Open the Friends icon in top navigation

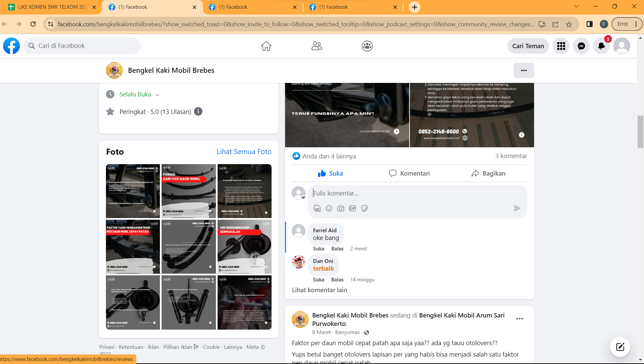(317, 46)
